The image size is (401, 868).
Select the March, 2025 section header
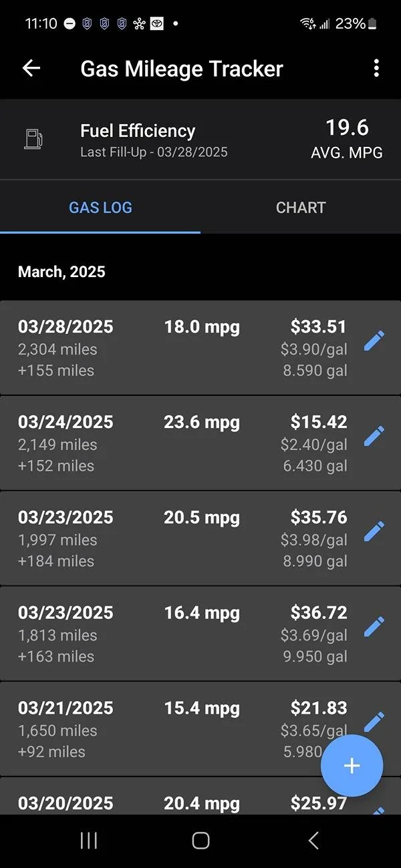click(x=61, y=272)
